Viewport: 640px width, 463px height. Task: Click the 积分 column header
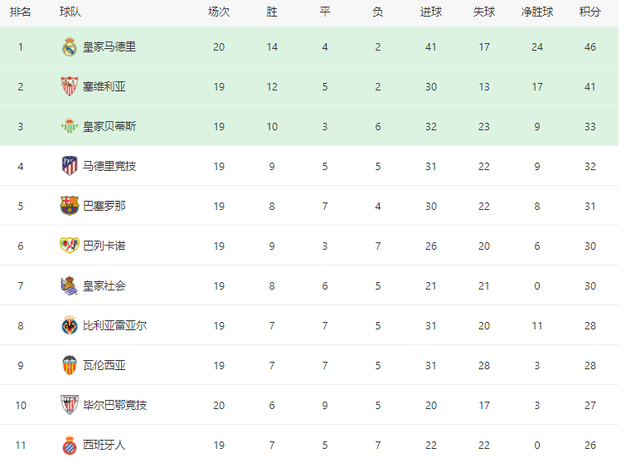[590, 12]
